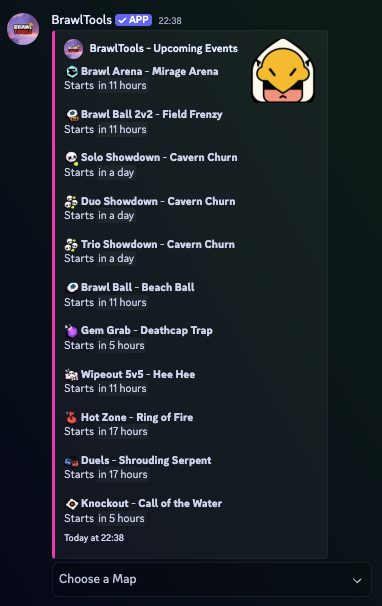
Task: Open the Choose a Map dropdown
Action: pos(212,579)
